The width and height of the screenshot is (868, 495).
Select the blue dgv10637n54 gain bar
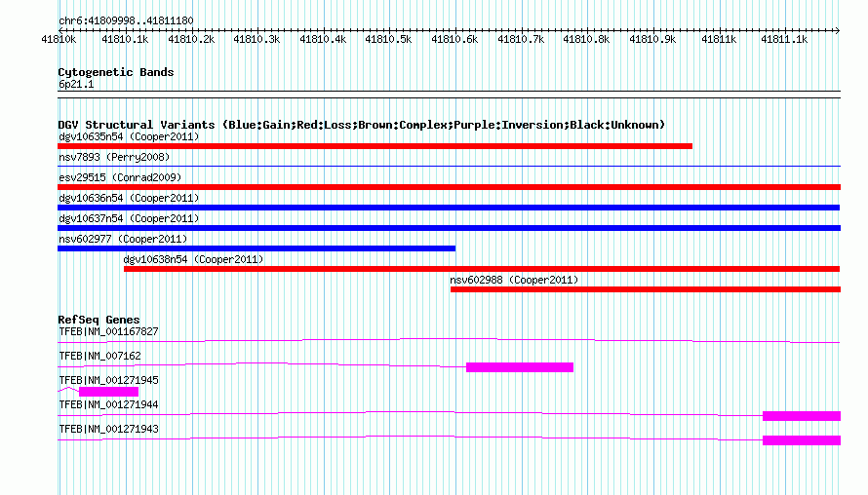click(x=449, y=228)
